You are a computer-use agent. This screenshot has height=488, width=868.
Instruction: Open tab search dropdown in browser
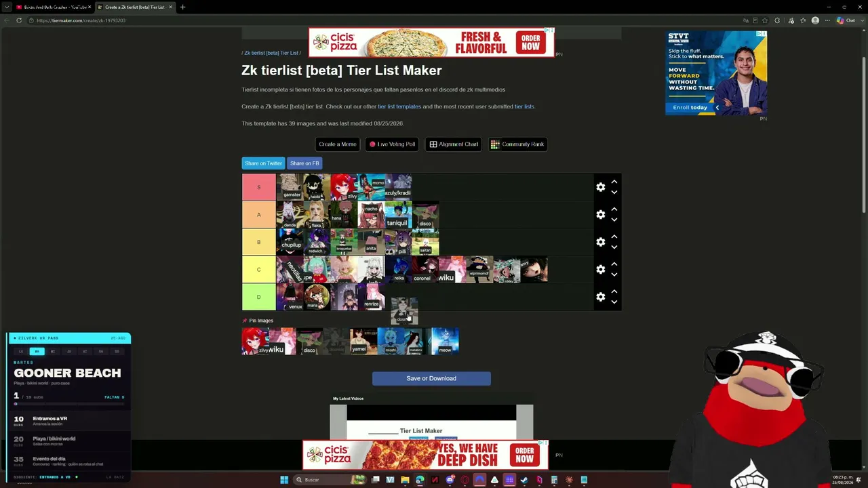pyautogui.click(x=7, y=7)
